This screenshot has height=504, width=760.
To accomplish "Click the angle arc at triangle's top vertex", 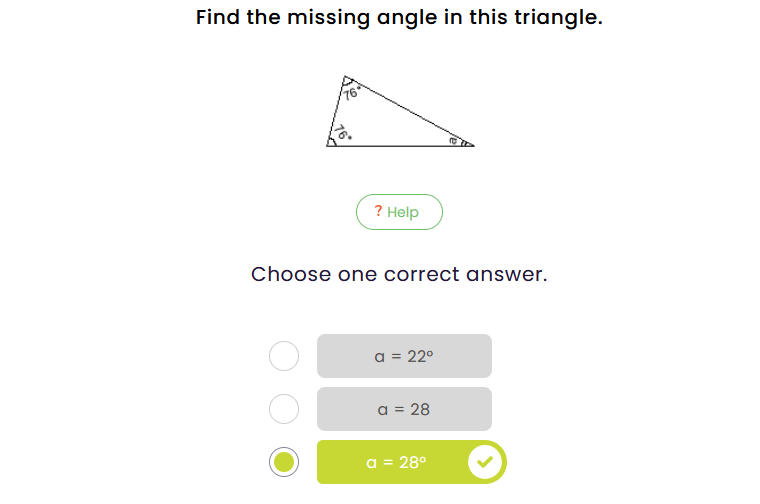I will pyautogui.click(x=348, y=83).
